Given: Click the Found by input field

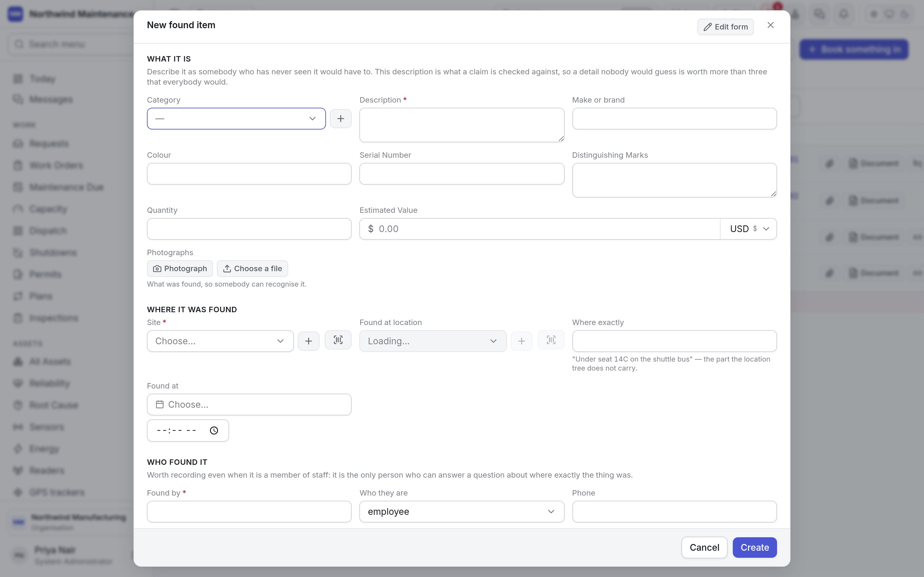Looking at the screenshot, I should click(249, 512).
